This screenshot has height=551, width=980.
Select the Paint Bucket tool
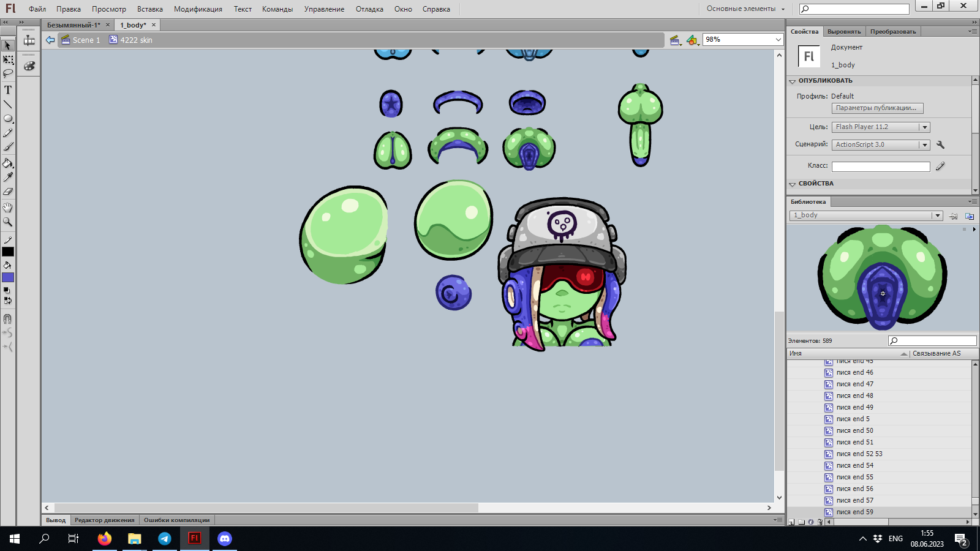pos(8,163)
